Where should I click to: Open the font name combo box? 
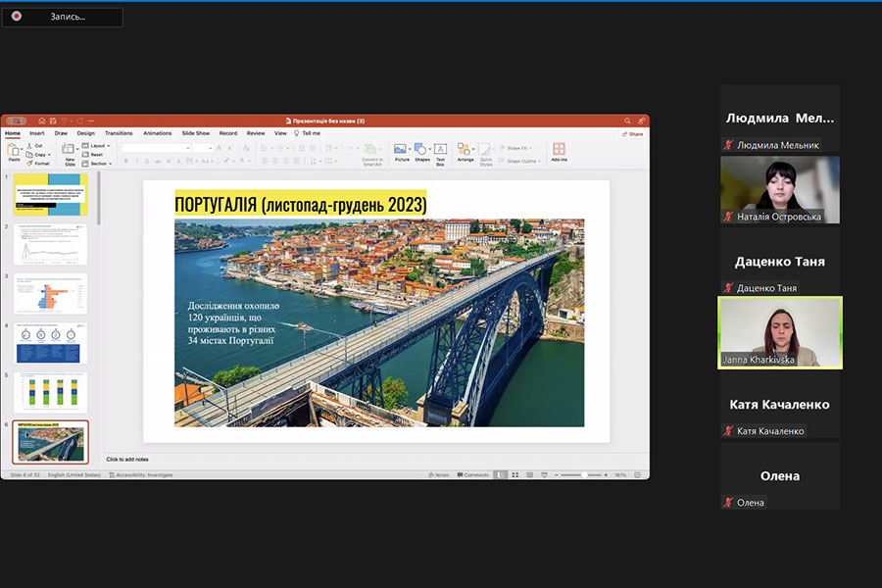coord(155,148)
